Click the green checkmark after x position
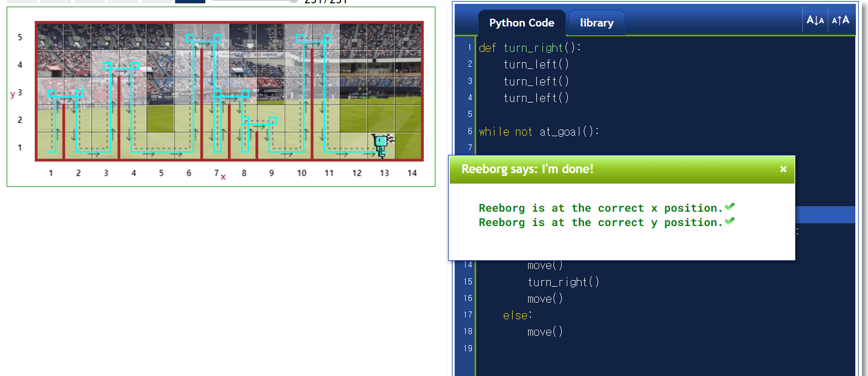The height and width of the screenshot is (376, 868). 729,207
